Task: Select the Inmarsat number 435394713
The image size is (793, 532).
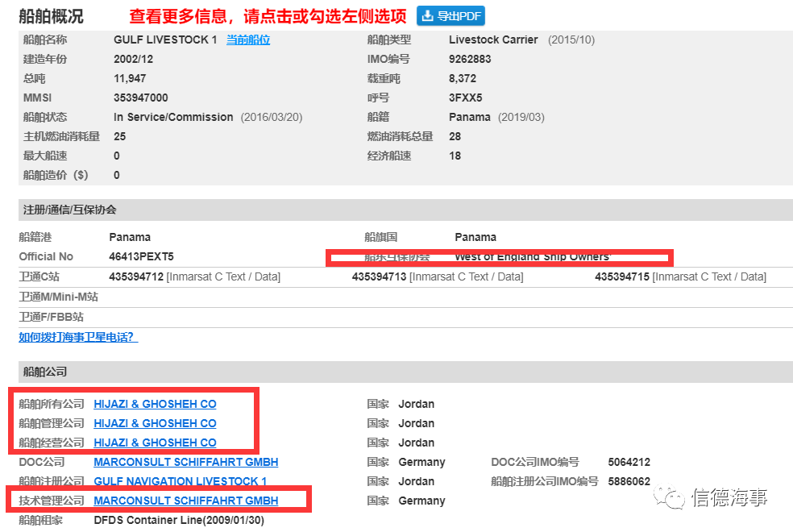Action: pyautogui.click(x=380, y=276)
